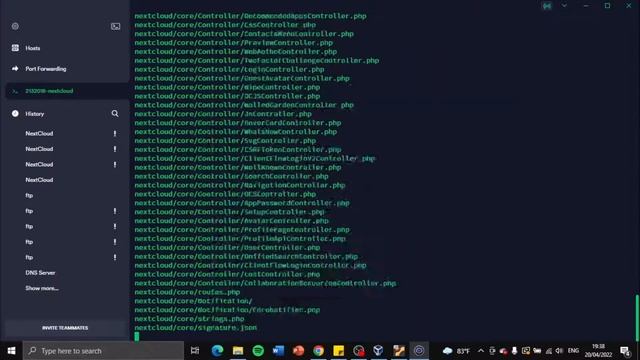Click the SetupController.php output line
The height and width of the screenshot is (360, 640).
coord(229,212)
